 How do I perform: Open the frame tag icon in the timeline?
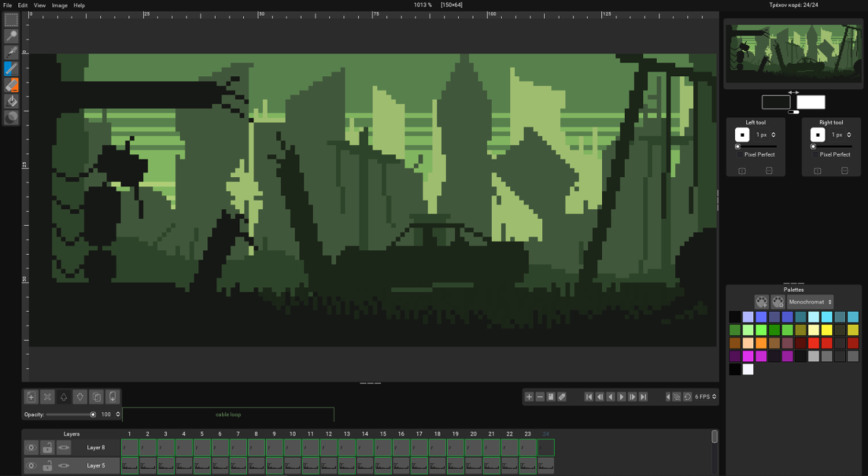pyautogui.click(x=561, y=397)
